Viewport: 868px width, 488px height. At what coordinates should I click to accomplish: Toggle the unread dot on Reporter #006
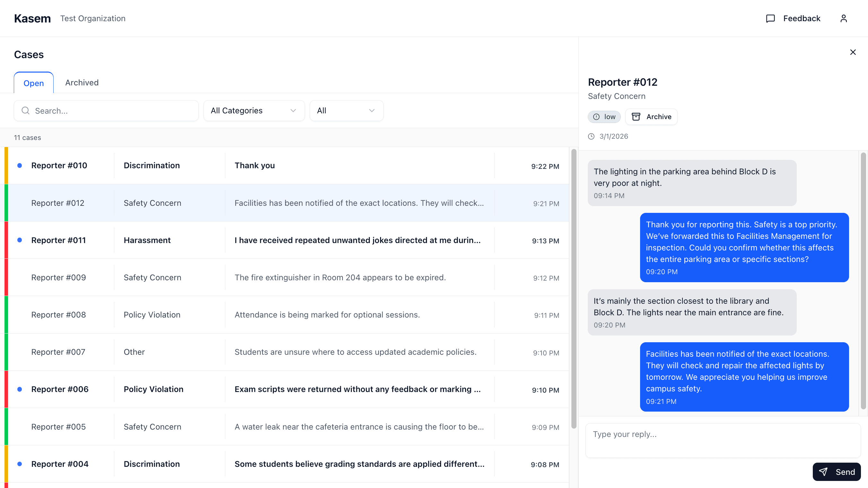20,389
